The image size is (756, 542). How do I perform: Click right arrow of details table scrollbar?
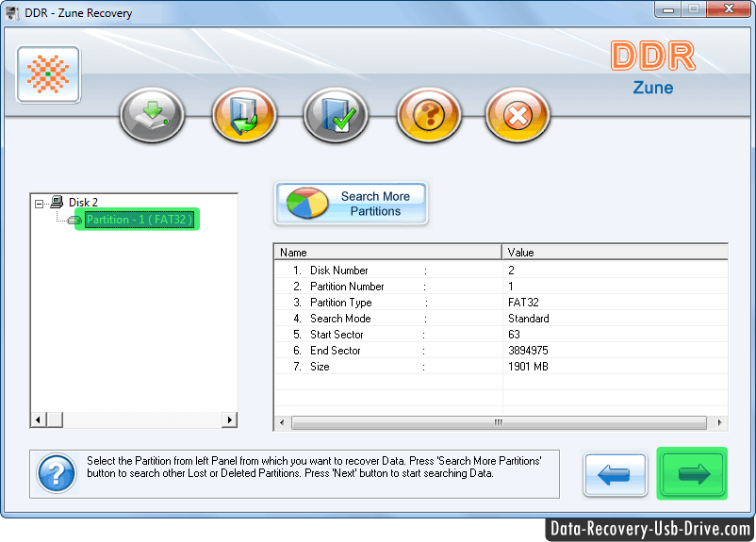tap(719, 423)
